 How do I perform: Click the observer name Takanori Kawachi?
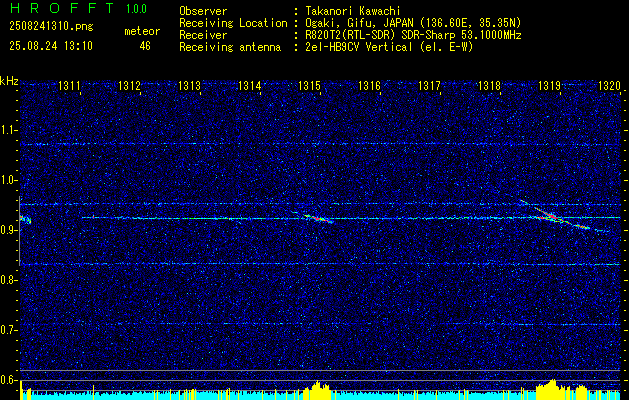[x=351, y=11]
